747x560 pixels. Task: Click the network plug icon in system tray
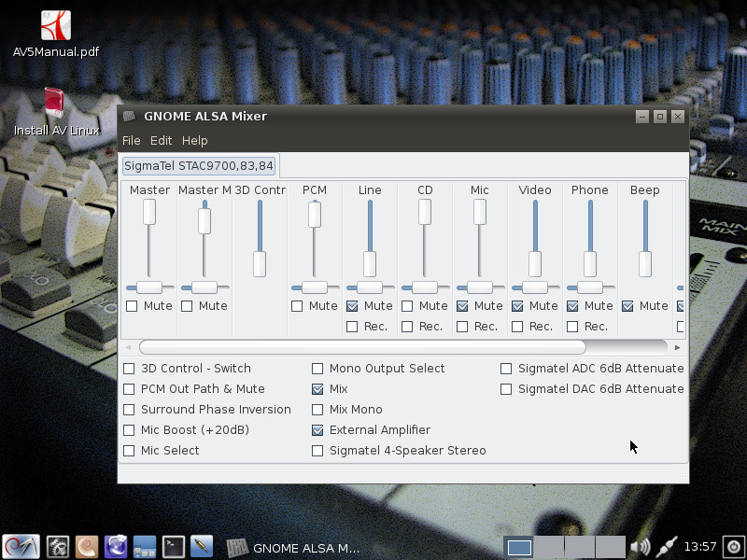tap(667, 547)
